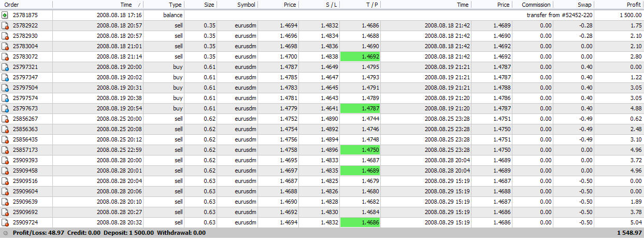
Task: Click open time 2008.08.25 22:59
Action: click(119, 150)
